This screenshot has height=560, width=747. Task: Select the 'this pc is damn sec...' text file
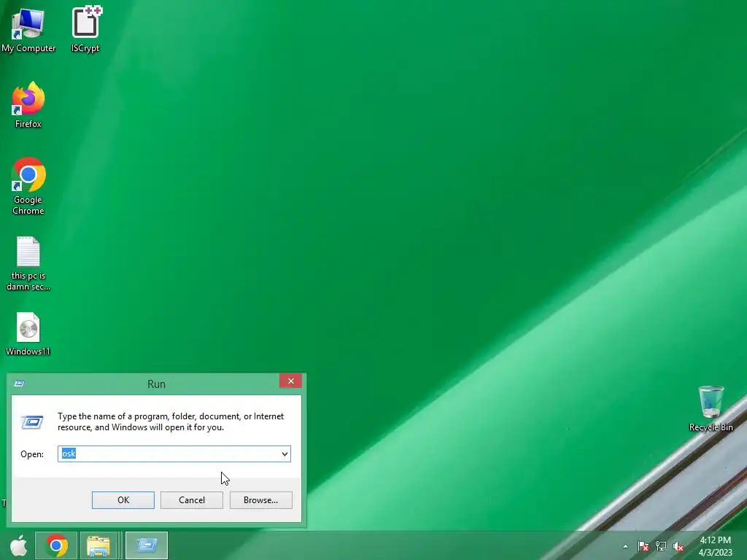click(28, 262)
